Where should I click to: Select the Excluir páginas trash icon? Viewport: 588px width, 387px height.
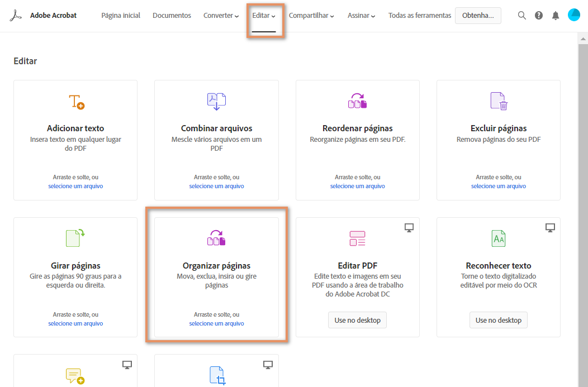498,101
